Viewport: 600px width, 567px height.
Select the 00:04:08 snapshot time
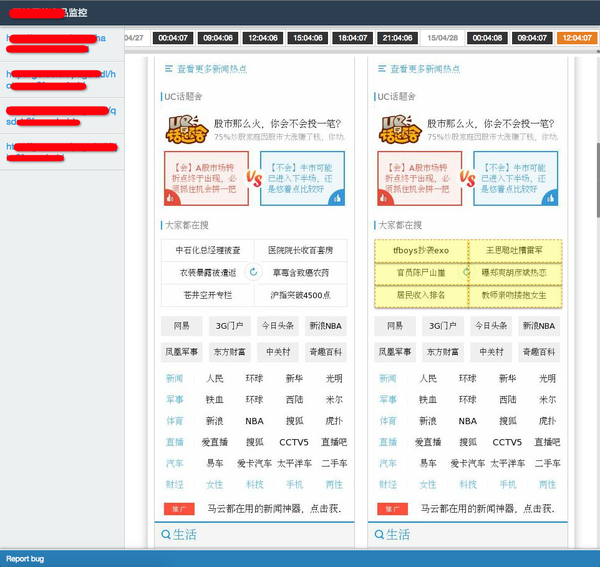487,38
